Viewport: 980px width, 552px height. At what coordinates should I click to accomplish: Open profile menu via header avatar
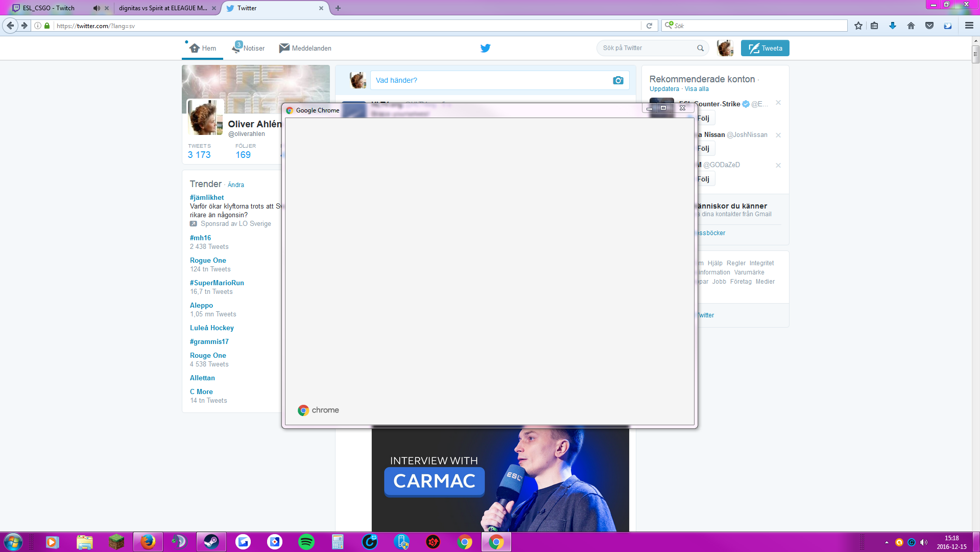[x=725, y=48]
